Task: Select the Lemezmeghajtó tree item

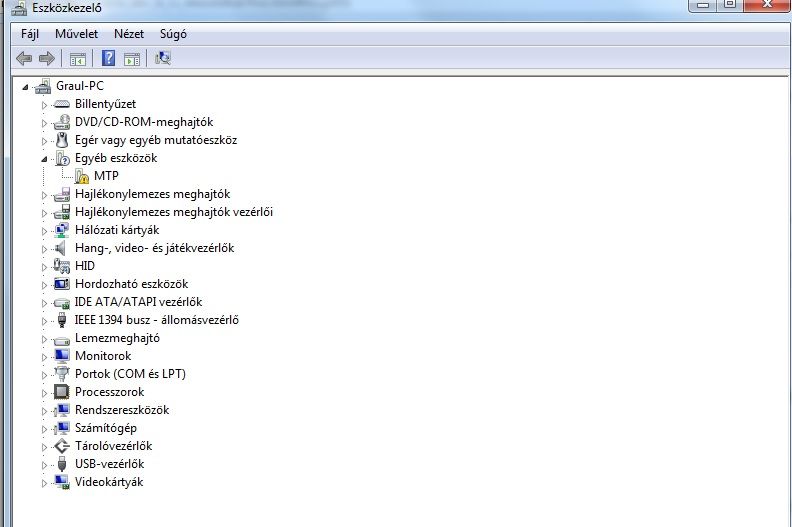Action: (117, 338)
